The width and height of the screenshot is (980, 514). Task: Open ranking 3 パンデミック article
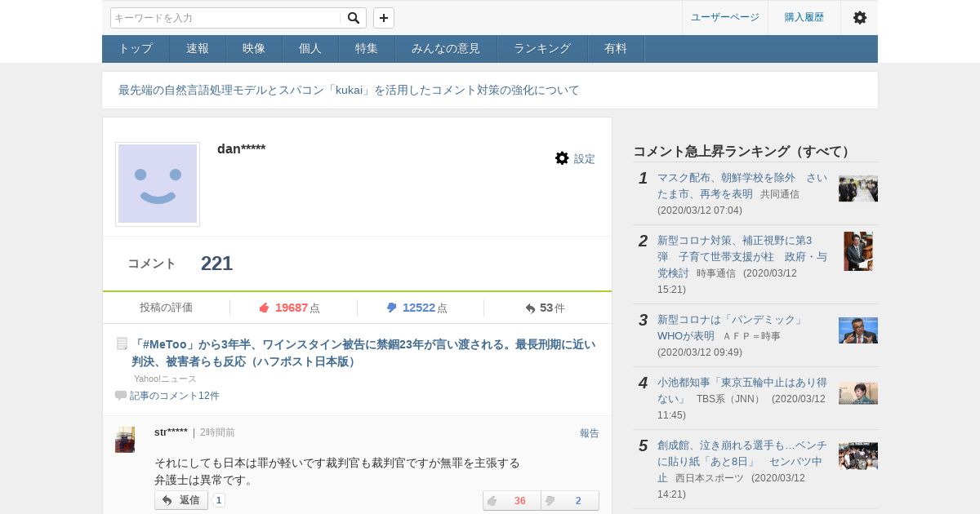pos(730,327)
